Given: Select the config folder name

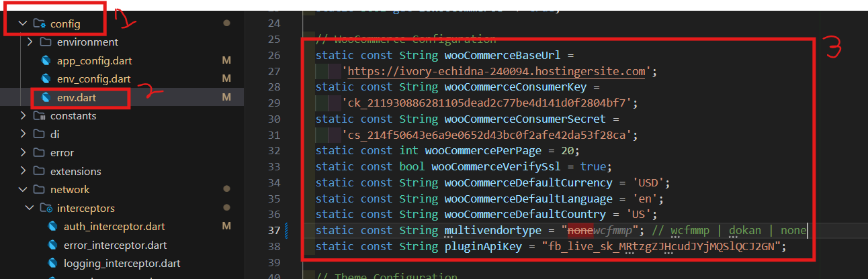Looking at the screenshot, I should pyautogui.click(x=65, y=23).
